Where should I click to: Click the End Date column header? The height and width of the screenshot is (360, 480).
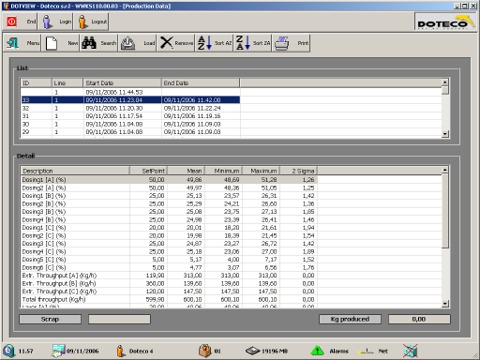pyautogui.click(x=200, y=83)
